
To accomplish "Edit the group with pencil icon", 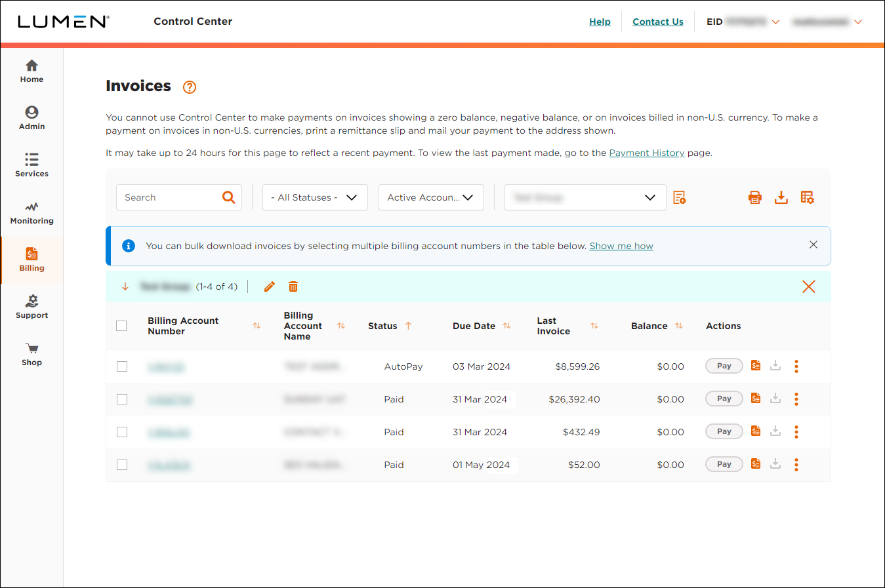I will tap(269, 286).
